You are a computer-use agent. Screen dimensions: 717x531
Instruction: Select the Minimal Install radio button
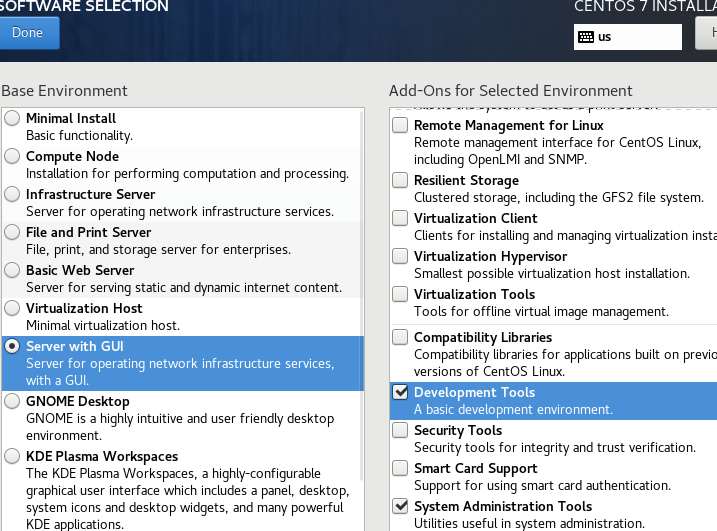12,119
